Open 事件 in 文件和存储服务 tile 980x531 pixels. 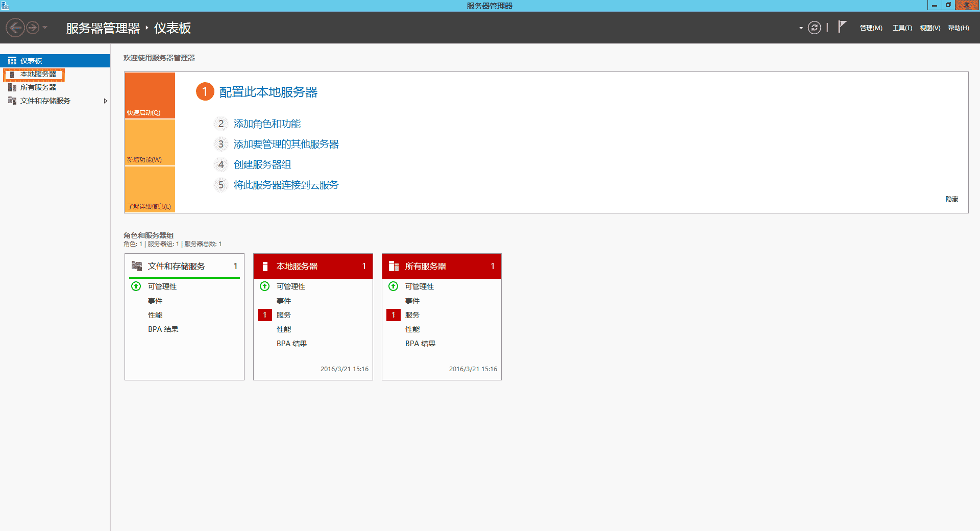point(155,301)
